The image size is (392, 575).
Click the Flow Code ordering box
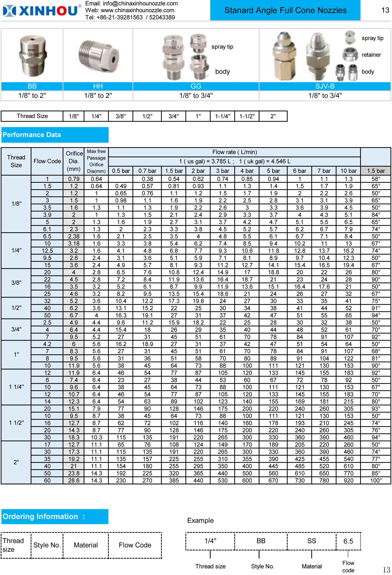point(135,545)
